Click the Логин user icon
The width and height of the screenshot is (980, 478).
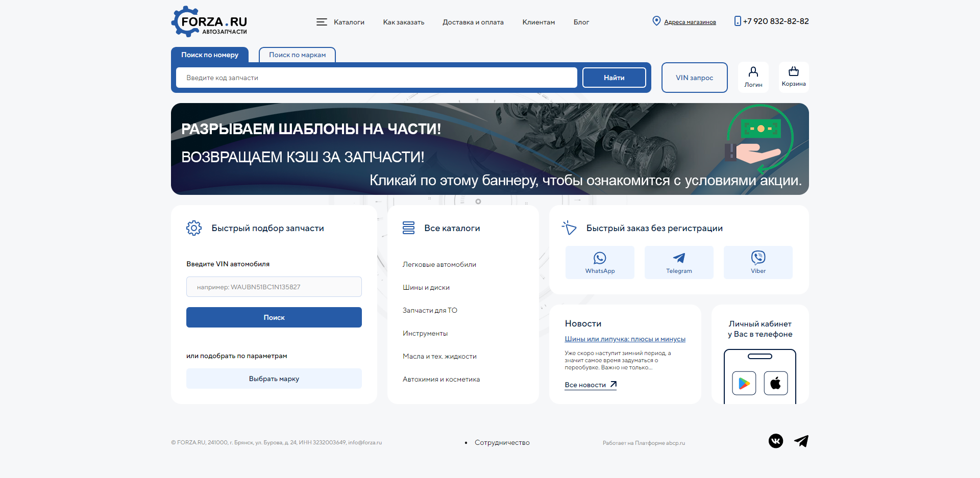753,77
